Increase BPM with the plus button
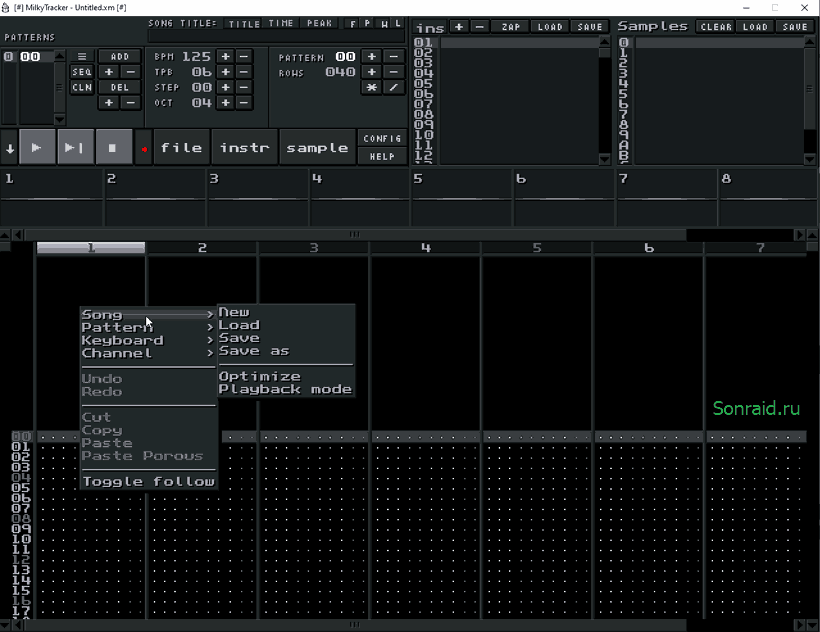 point(225,56)
